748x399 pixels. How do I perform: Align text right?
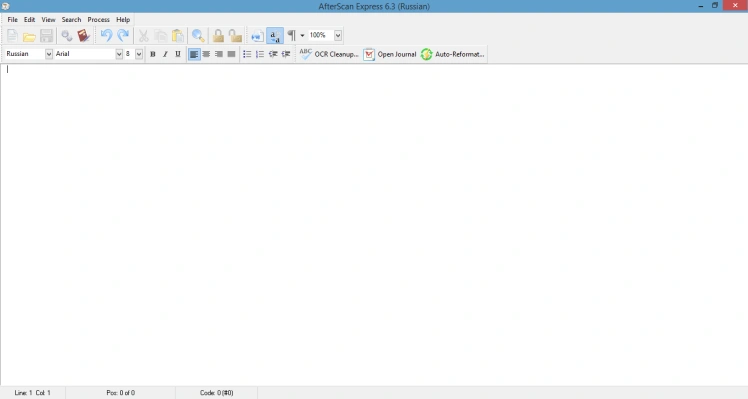[x=219, y=54]
